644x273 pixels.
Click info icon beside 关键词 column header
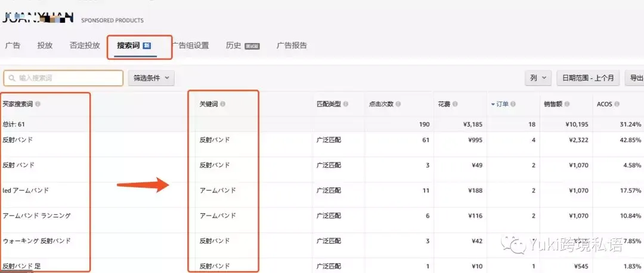coord(222,104)
